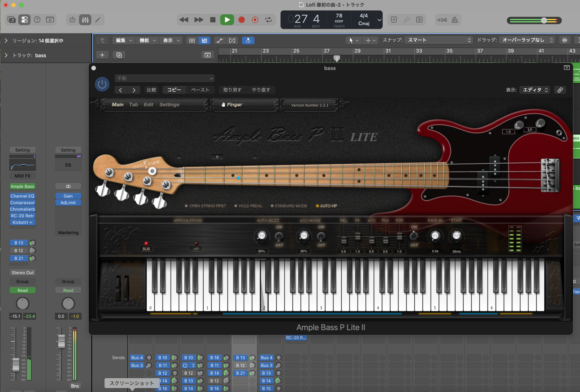This screenshot has height=392, width=580.
Task: Open the Library panel icon
Action: point(12,20)
